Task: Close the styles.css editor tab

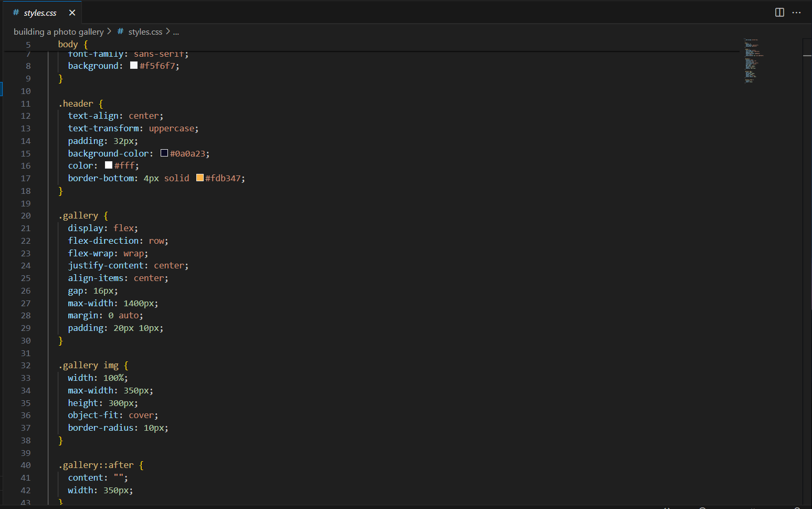Action: coord(72,13)
